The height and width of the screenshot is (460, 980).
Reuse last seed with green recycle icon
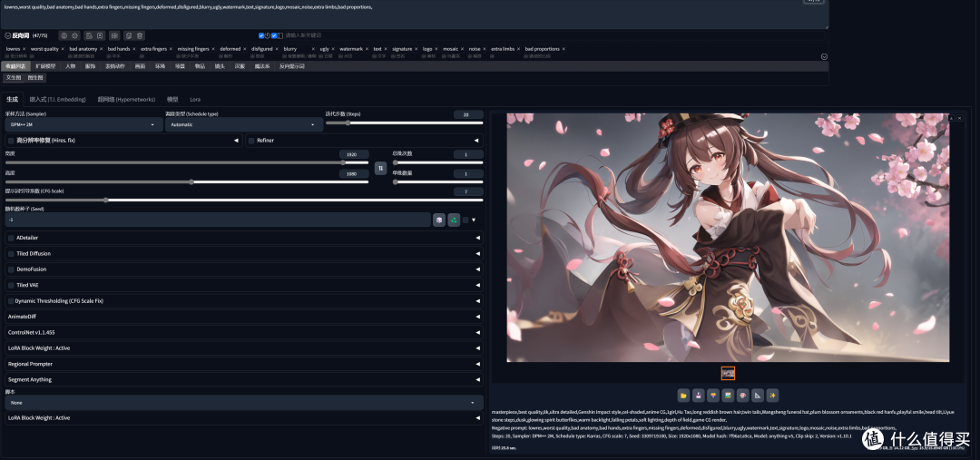pyautogui.click(x=454, y=220)
